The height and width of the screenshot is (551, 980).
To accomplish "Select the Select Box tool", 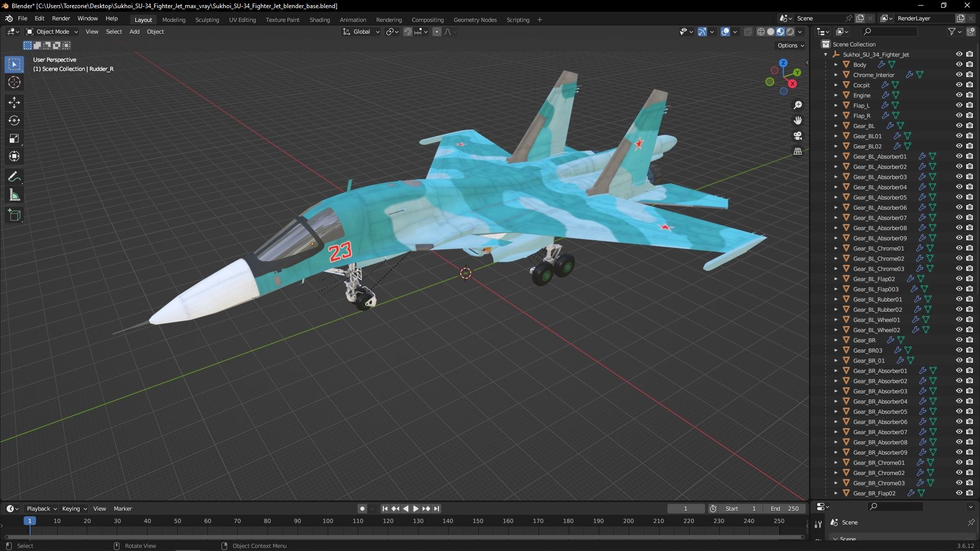I will (x=14, y=64).
